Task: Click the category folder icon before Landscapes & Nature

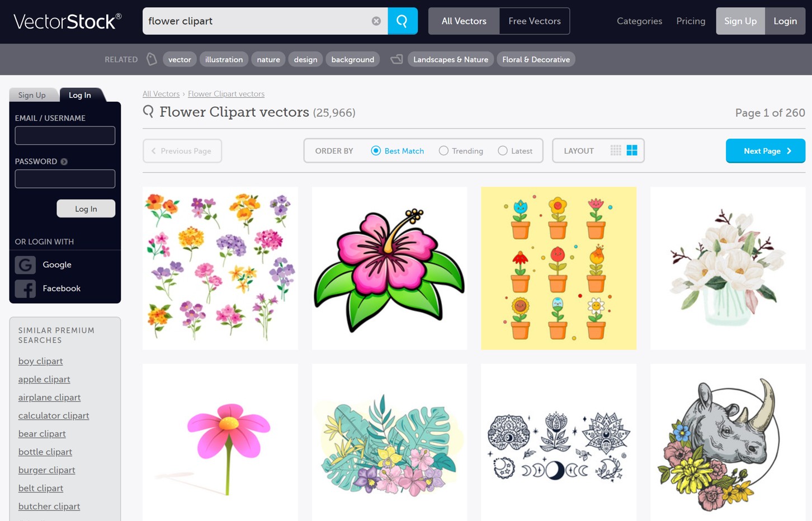Action: pos(396,59)
